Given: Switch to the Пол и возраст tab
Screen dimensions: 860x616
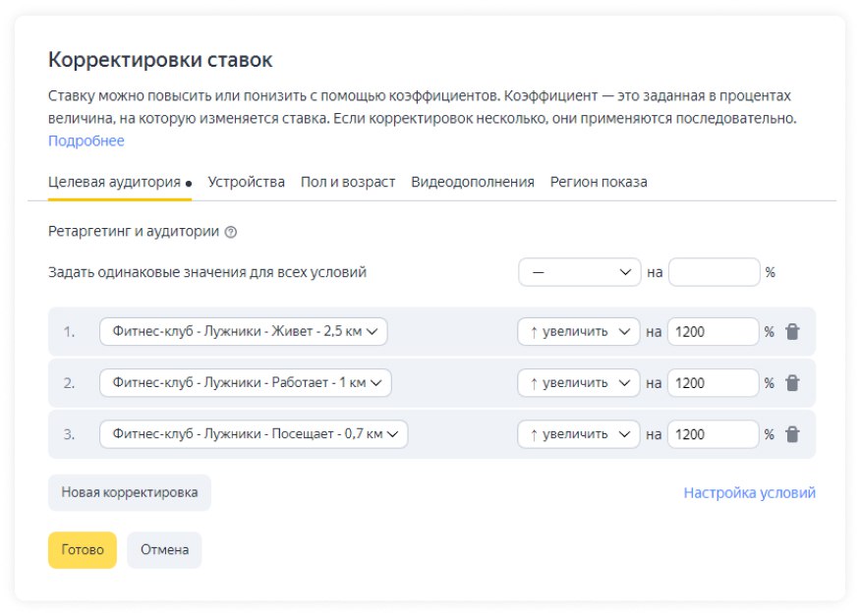Looking at the screenshot, I should [348, 182].
